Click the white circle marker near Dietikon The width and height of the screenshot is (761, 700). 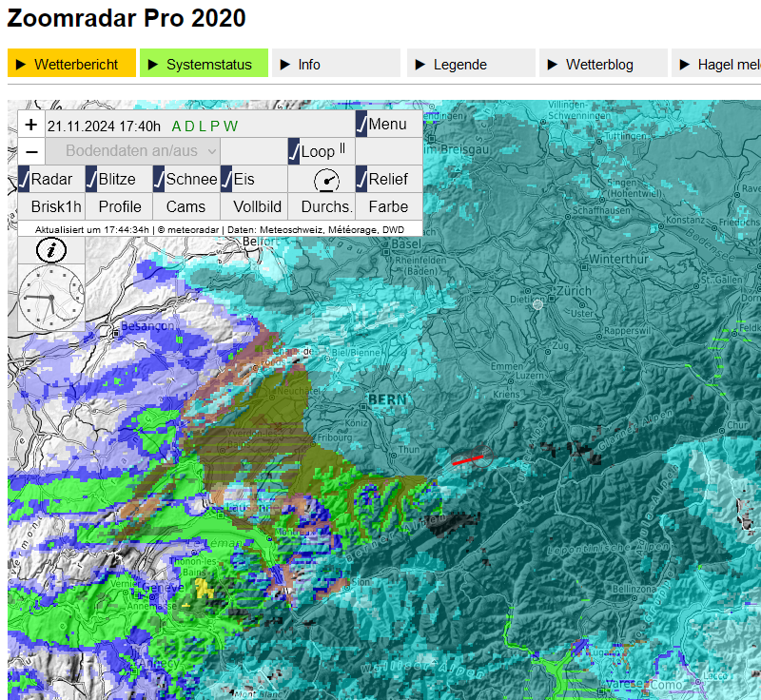click(537, 304)
